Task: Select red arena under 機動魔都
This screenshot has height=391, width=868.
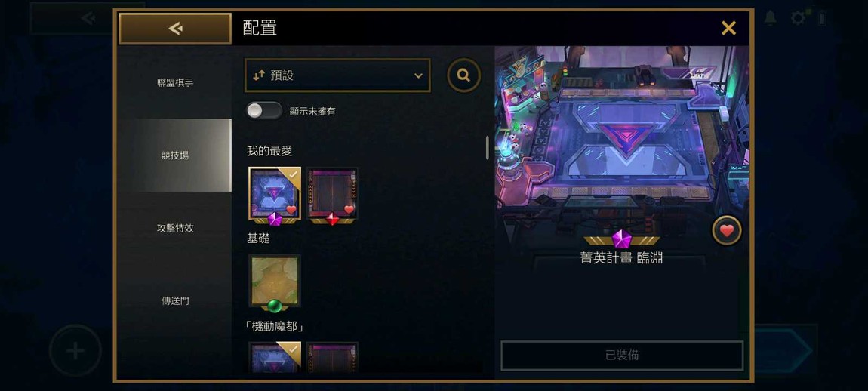Action: coord(332,357)
